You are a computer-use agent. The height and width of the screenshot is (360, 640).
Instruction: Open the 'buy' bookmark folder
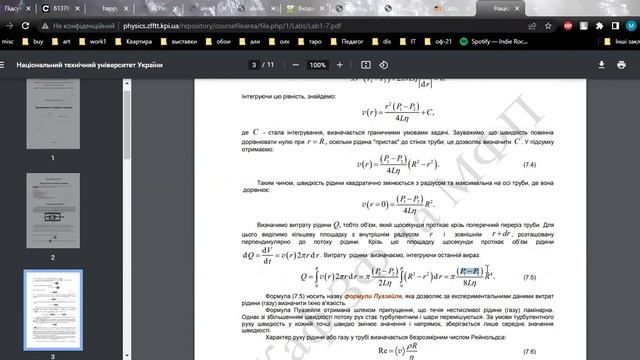pos(33,42)
